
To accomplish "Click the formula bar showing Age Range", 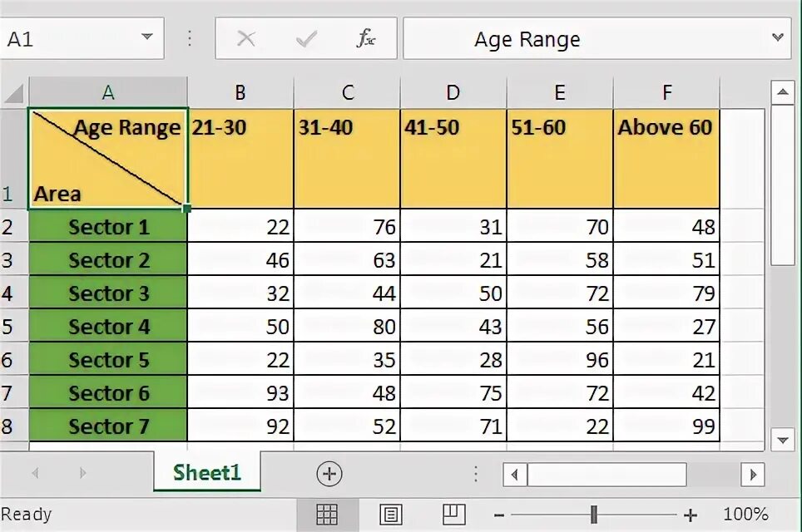I will (x=597, y=38).
